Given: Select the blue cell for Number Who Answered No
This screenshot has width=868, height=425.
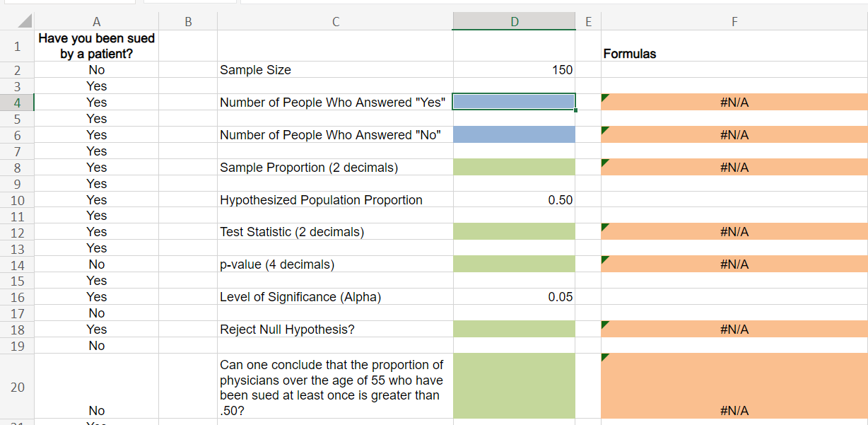Looking at the screenshot, I should point(514,134).
